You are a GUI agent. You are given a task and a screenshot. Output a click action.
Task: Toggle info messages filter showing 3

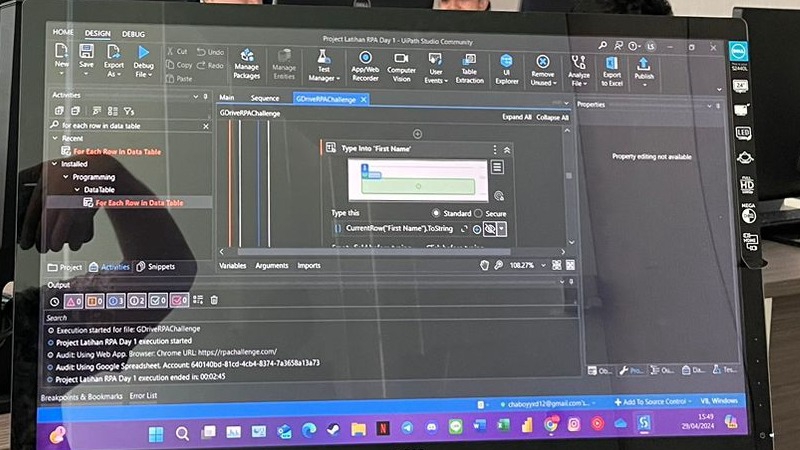coord(115,301)
